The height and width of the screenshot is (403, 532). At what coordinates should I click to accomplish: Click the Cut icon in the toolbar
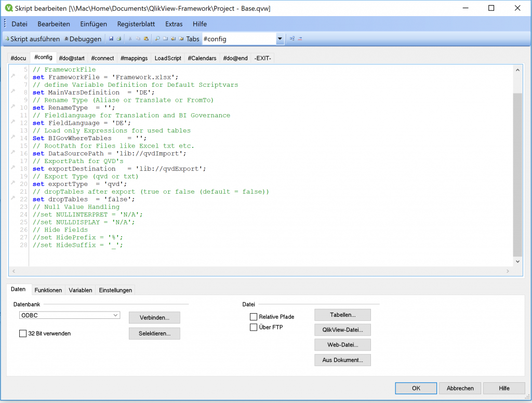[x=130, y=38]
